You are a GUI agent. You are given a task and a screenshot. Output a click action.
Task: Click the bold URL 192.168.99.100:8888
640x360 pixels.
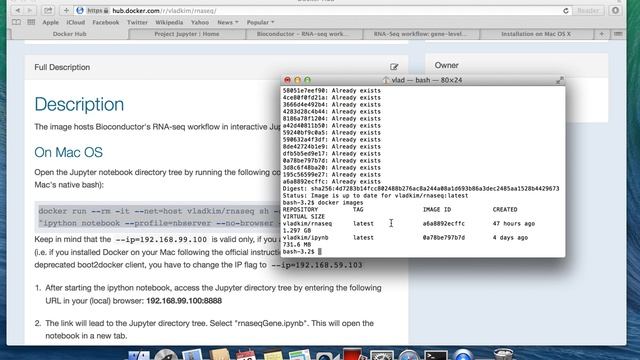tap(184, 301)
